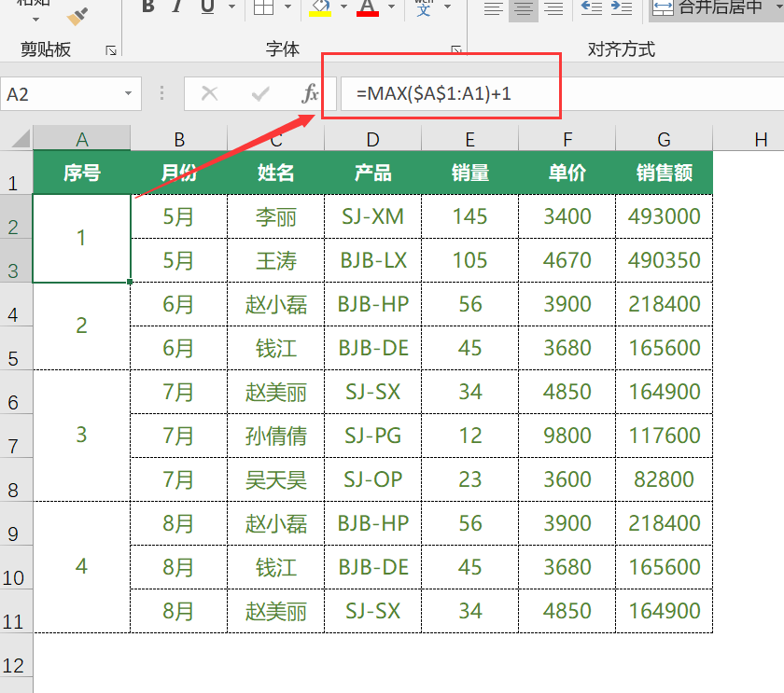Image resolution: width=784 pixels, height=693 pixels.
Task: Select merged cell with number 1
Action: point(81,239)
